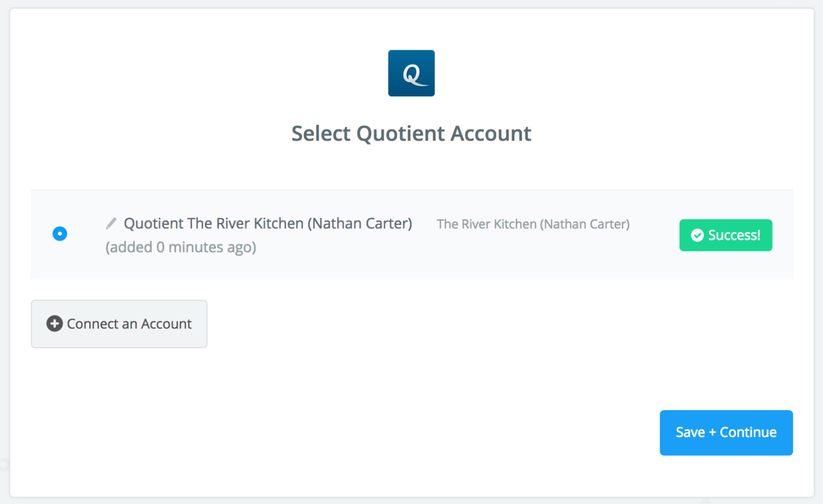Screen dimensions: 823x504
Task: Click the blue Save + Continue button
Action: click(726, 433)
